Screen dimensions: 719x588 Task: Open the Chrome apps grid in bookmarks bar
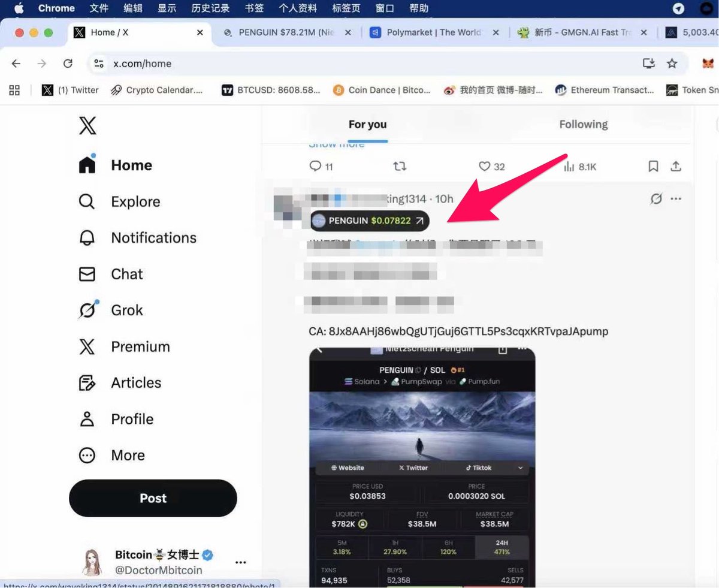coord(15,90)
